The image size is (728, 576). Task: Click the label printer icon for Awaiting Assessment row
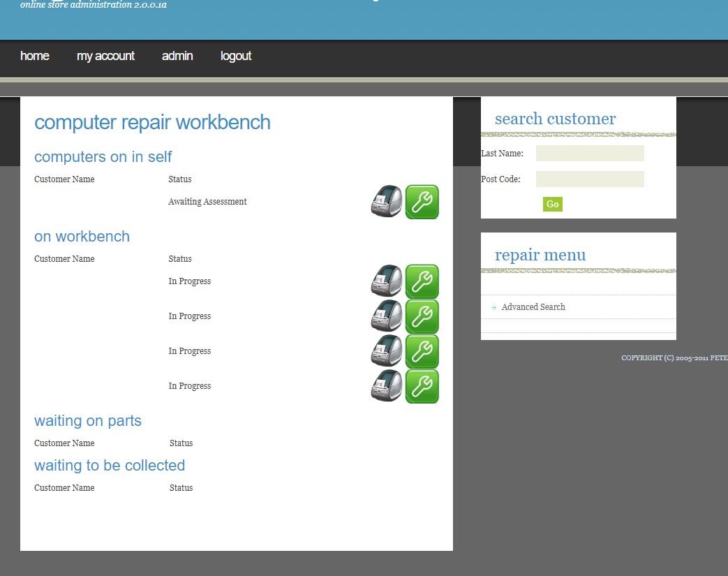387,202
